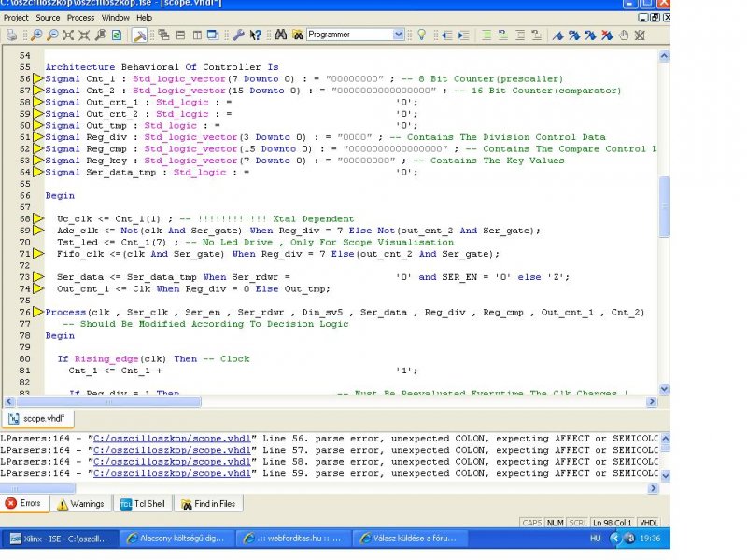The image size is (747, 560).
Task: Click the Decrease Indent icon
Action: pyautogui.click(x=447, y=35)
